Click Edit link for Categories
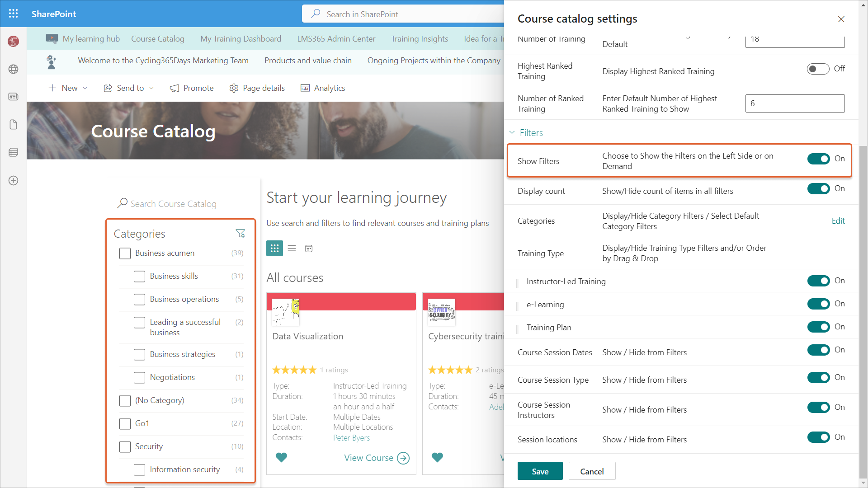Image resolution: width=868 pixels, height=488 pixels. point(838,221)
